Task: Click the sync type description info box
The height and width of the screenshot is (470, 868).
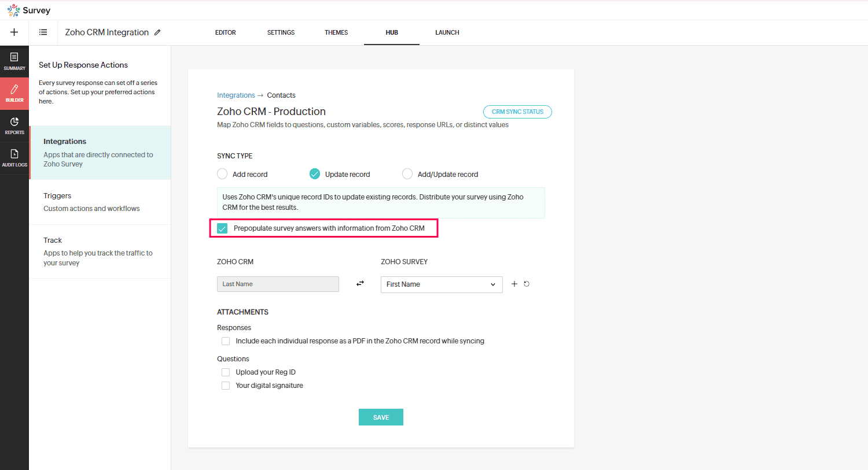Action: tap(381, 202)
